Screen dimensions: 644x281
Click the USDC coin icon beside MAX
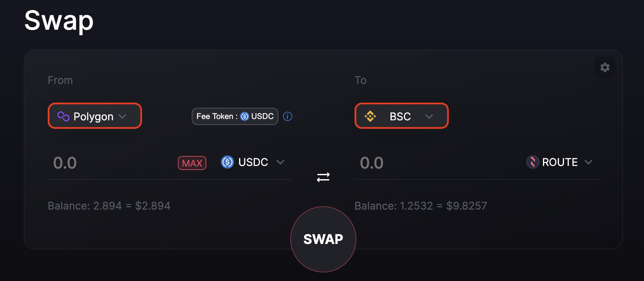227,162
